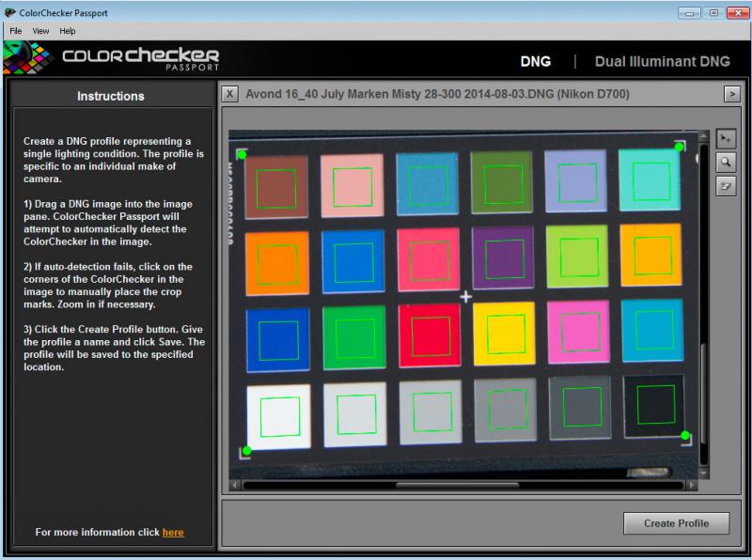Click the image pane horizontal scrollbar thumb
This screenshot has width=752, height=560.
click(x=457, y=485)
